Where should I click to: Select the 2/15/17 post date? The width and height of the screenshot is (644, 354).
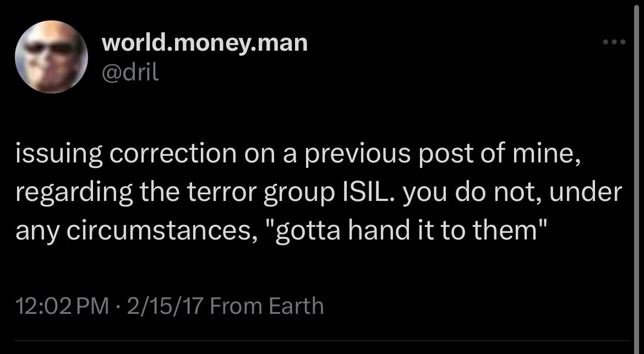[x=155, y=305]
